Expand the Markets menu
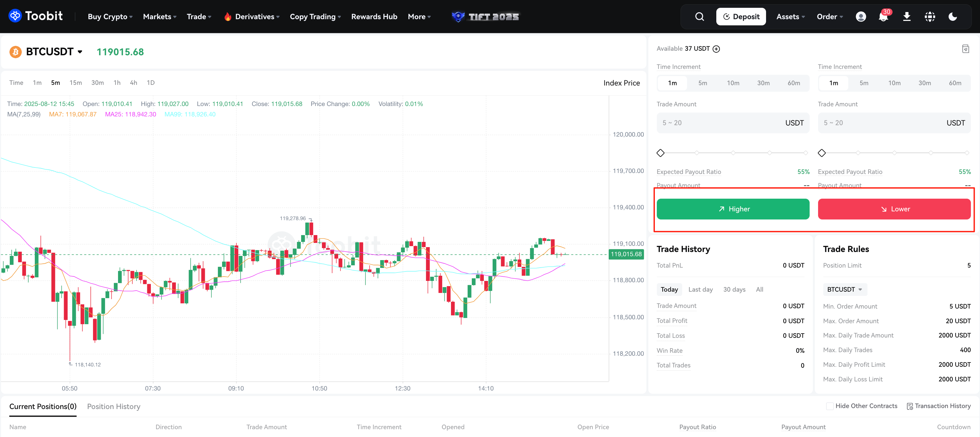This screenshot has height=437, width=980. [x=159, y=16]
